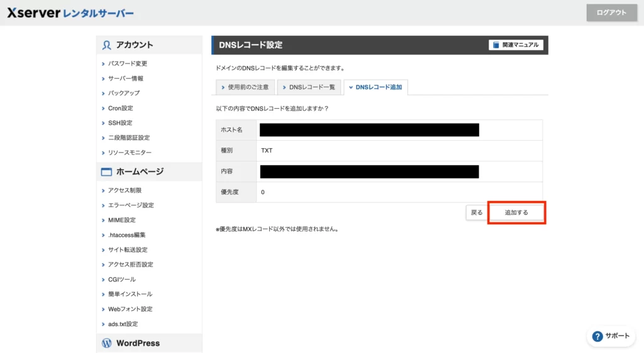Click the サポート label text
Viewport: 644px width, 353px height.
click(618, 336)
